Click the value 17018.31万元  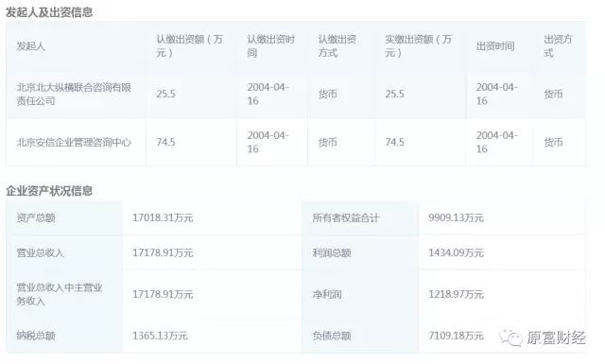point(163,218)
